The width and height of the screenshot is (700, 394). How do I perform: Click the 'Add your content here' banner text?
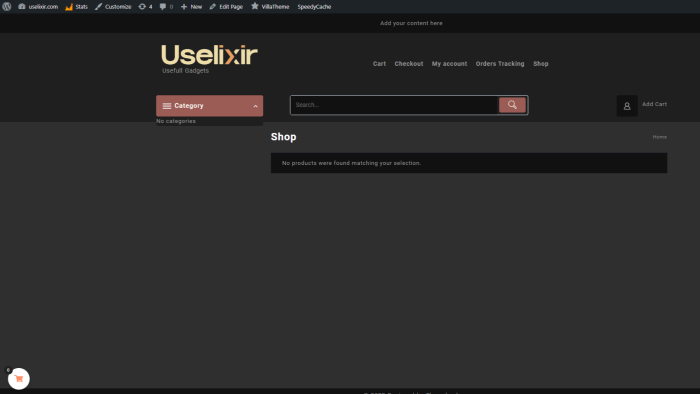click(x=411, y=23)
